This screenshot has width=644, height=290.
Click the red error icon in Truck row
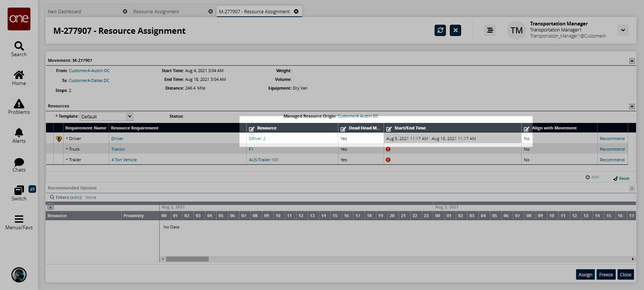click(388, 149)
